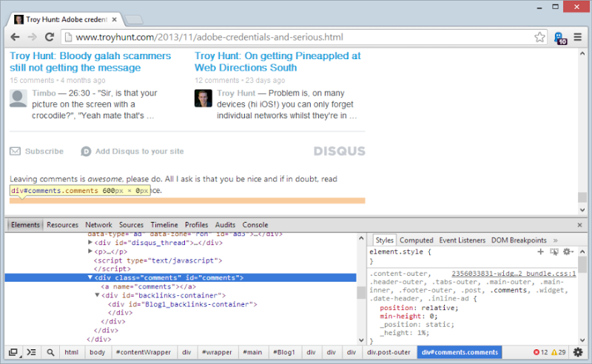Image resolution: width=592 pixels, height=364 pixels.
Task: Select #main breadcrumb
Action: pyautogui.click(x=252, y=352)
